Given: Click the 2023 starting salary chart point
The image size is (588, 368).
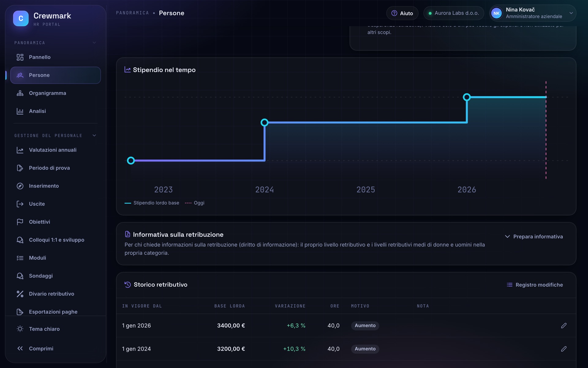Looking at the screenshot, I should pyautogui.click(x=131, y=160).
